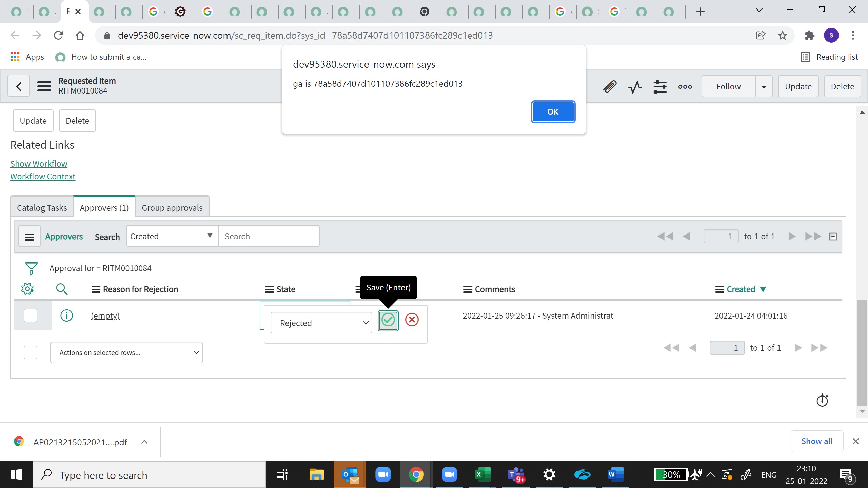
Task: Open personalize list gear icon
Action: tap(27, 289)
